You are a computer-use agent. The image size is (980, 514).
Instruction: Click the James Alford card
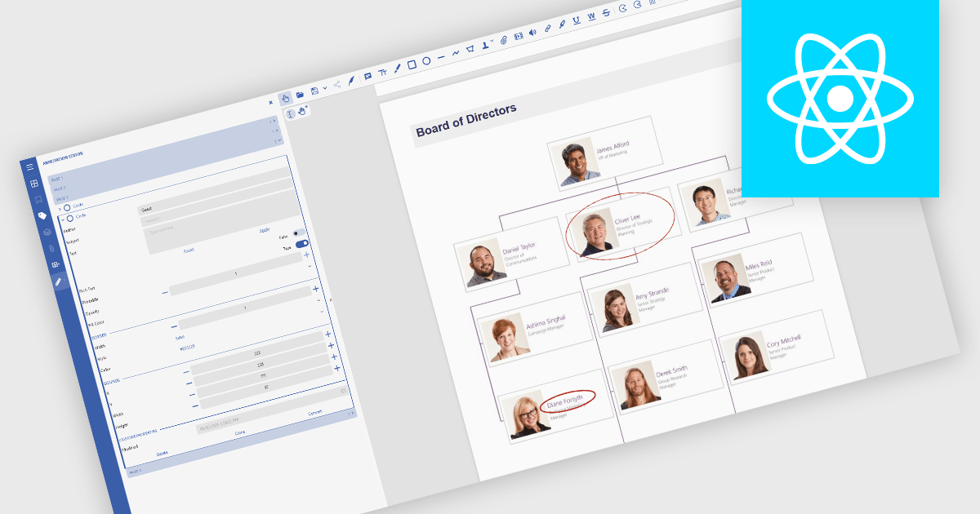click(604, 153)
